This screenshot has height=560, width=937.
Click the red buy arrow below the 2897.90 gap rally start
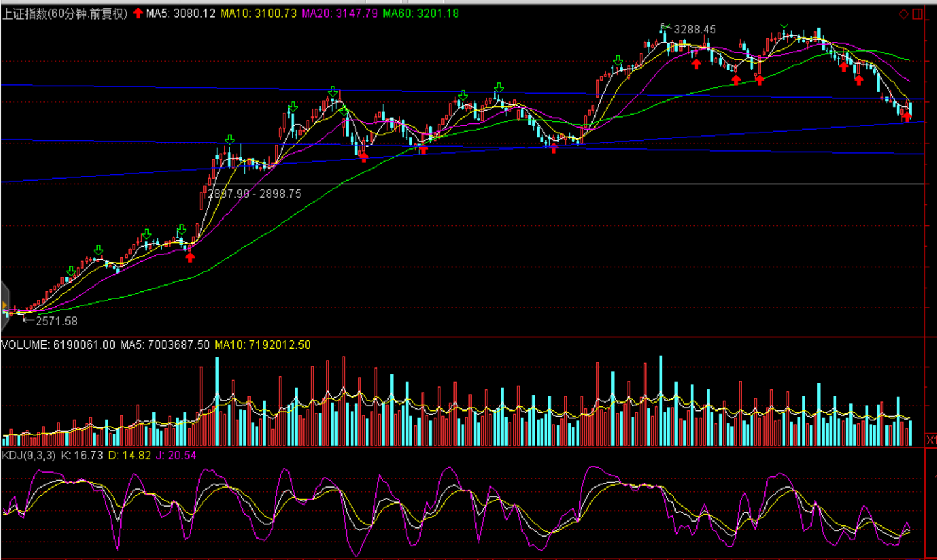click(190, 257)
